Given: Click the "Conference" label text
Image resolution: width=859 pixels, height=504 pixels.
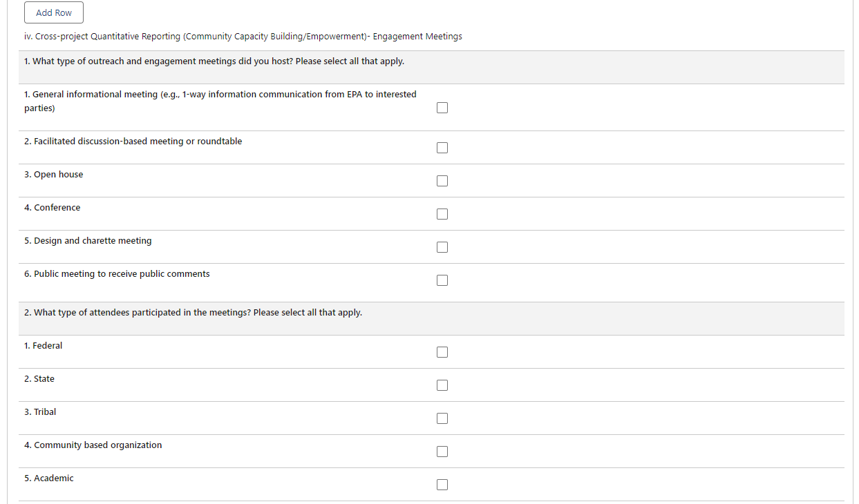Looking at the screenshot, I should pos(53,208).
